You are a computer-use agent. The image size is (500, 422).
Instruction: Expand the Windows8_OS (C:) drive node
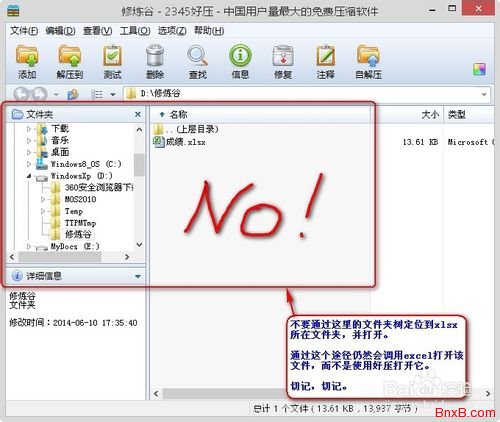29,164
